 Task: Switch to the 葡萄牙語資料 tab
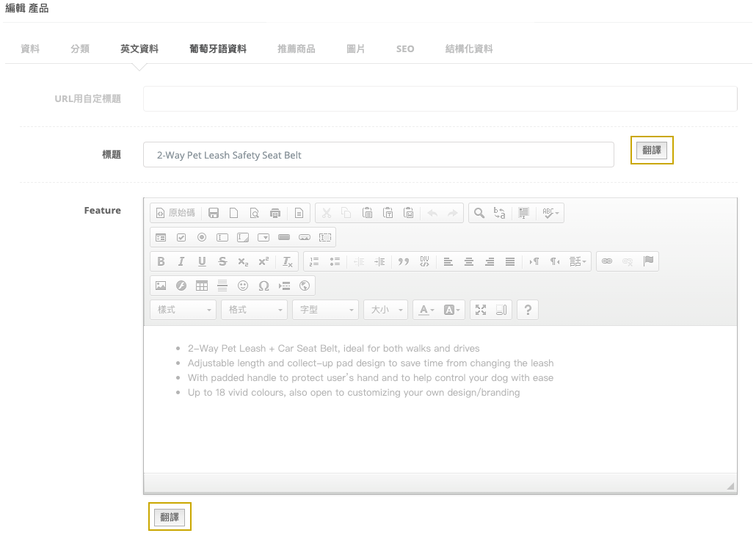pos(218,48)
